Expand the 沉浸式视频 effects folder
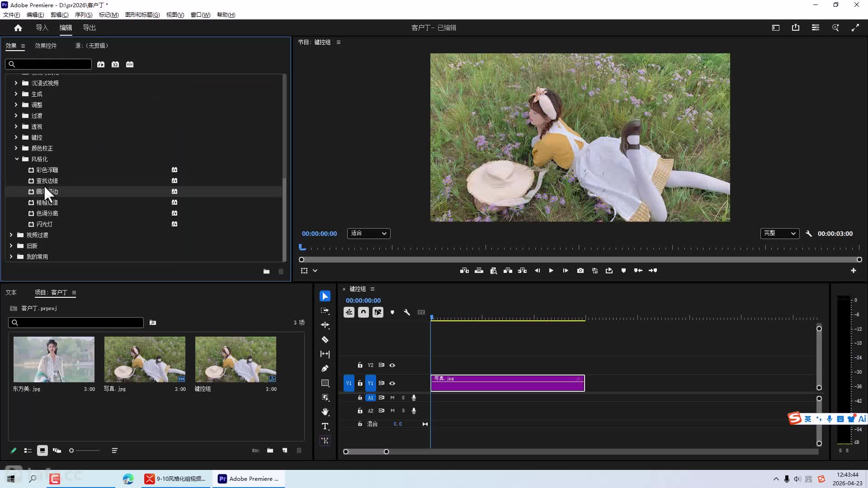Image resolution: width=868 pixels, height=488 pixels. click(x=16, y=83)
